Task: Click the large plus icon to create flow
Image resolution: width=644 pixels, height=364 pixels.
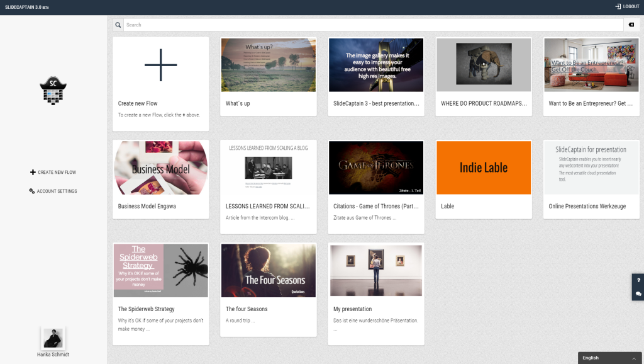Action: (x=160, y=64)
